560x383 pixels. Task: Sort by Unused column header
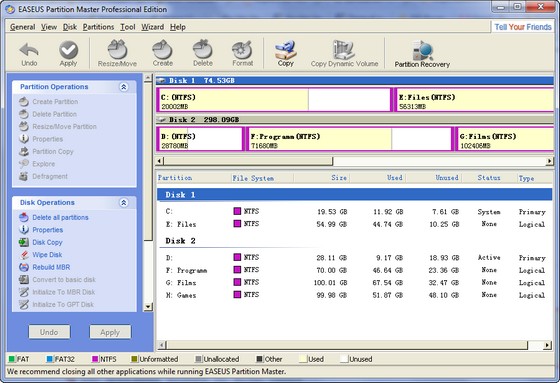[x=434, y=178]
